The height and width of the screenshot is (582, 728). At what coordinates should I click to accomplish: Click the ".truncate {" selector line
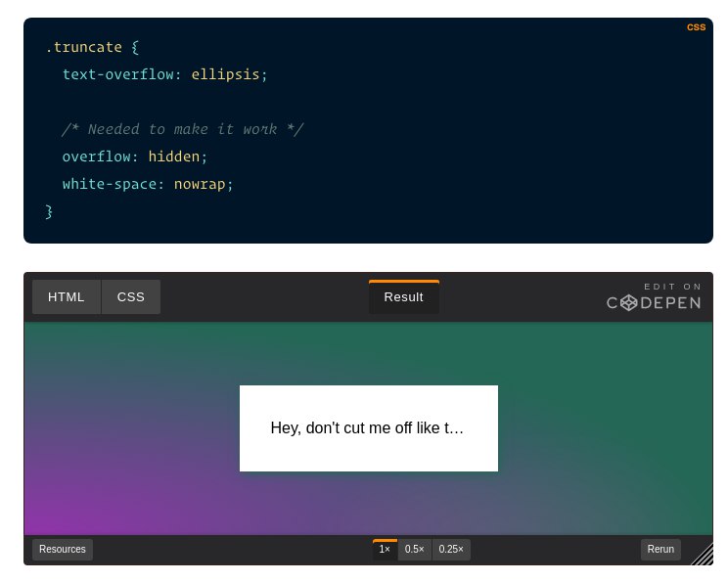pyautogui.click(x=92, y=47)
